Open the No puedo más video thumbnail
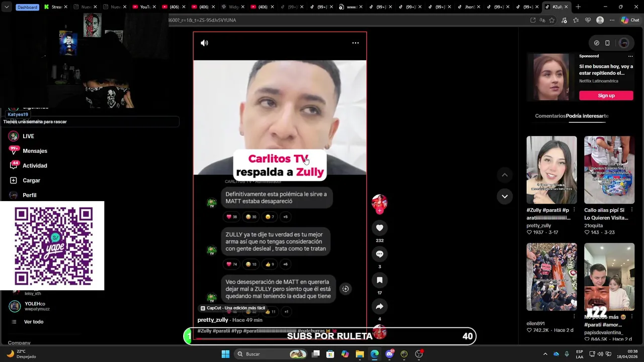This screenshot has width=644, height=362. 609,277
